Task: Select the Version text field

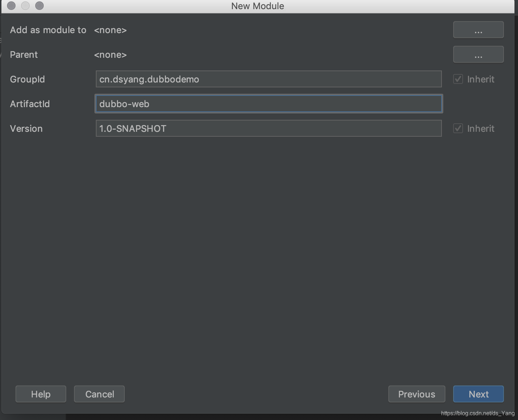Action: coord(269,129)
